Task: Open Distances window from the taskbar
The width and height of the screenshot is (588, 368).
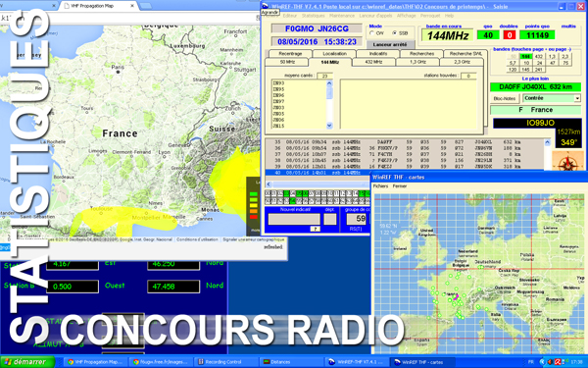Action: coord(291,362)
